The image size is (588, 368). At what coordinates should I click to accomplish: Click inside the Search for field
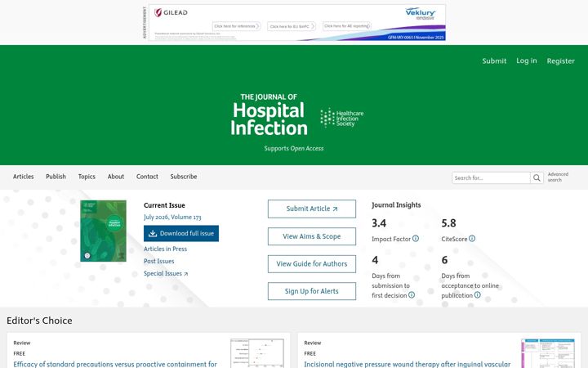(491, 177)
